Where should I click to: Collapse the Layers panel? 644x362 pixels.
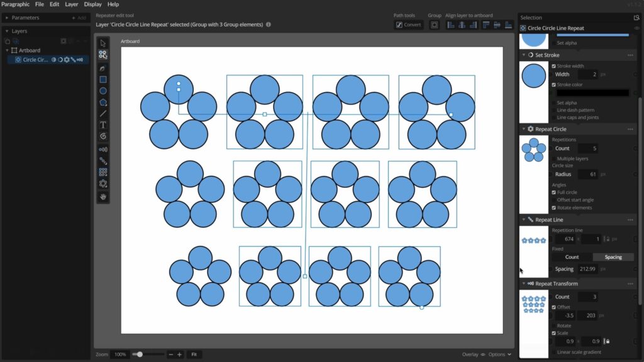coord(7,31)
